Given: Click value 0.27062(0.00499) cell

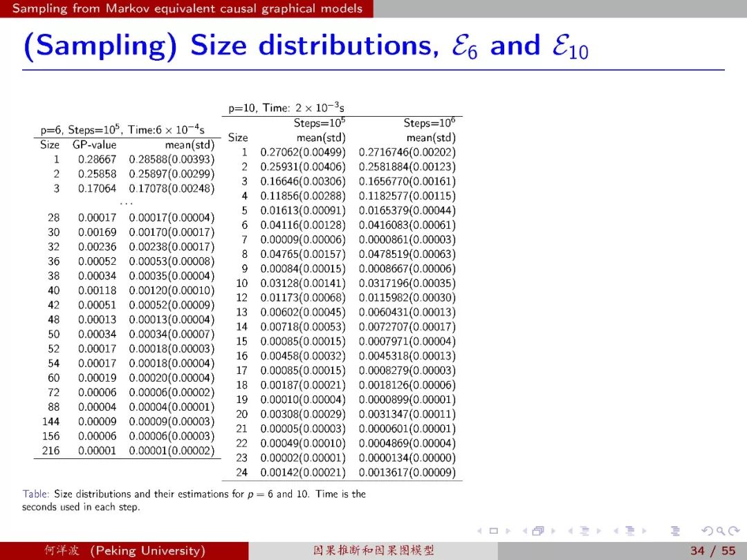Looking at the screenshot, I should tap(303, 152).
